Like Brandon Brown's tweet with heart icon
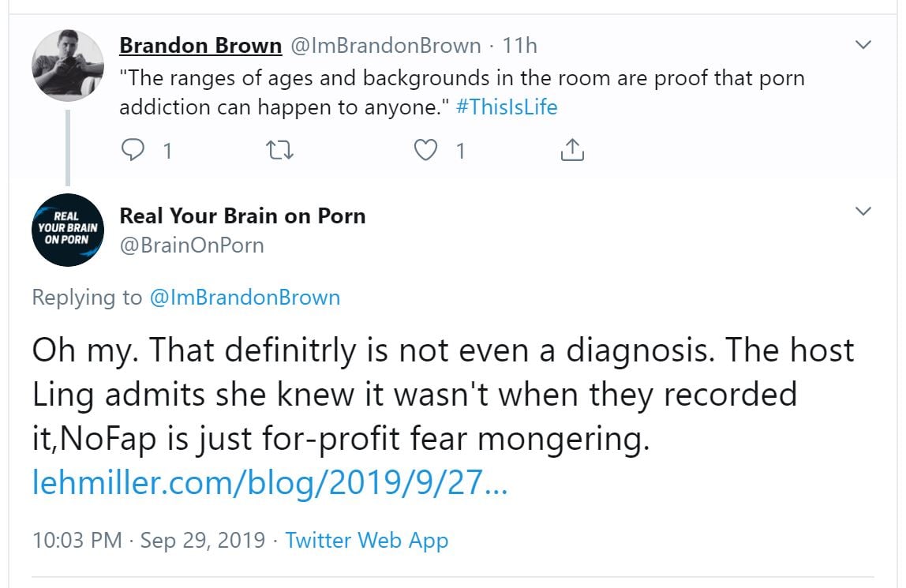This screenshot has height=588, width=906. tap(427, 150)
